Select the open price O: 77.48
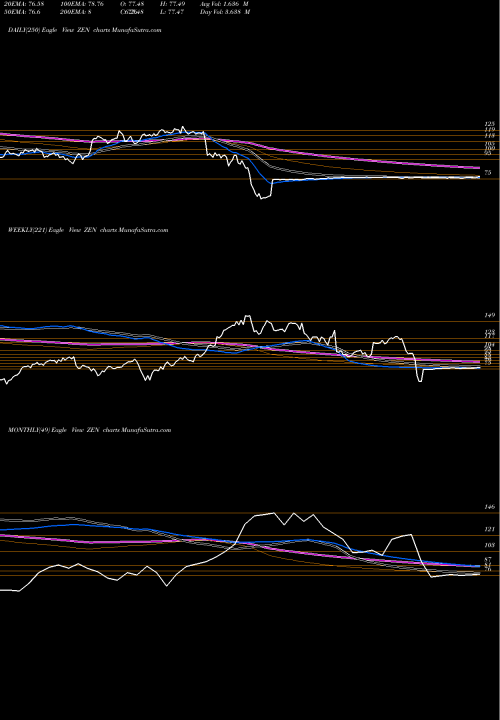The image size is (500, 720). tap(131, 4)
